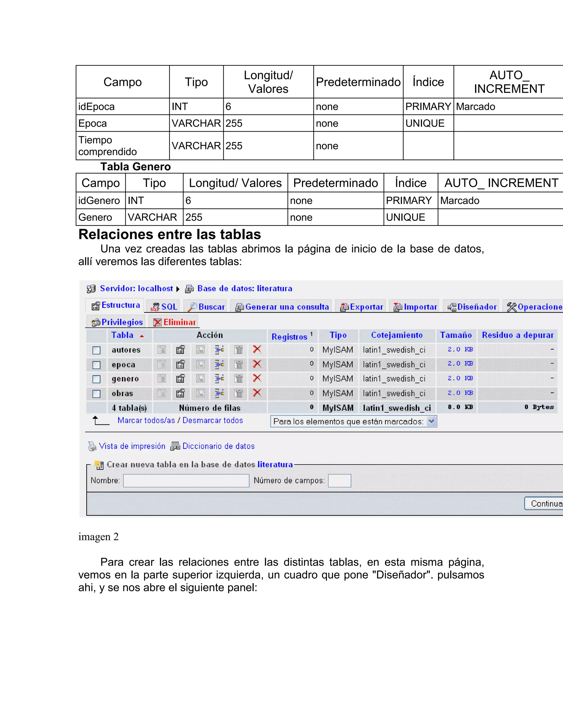Open the obras table name

[122, 394]
